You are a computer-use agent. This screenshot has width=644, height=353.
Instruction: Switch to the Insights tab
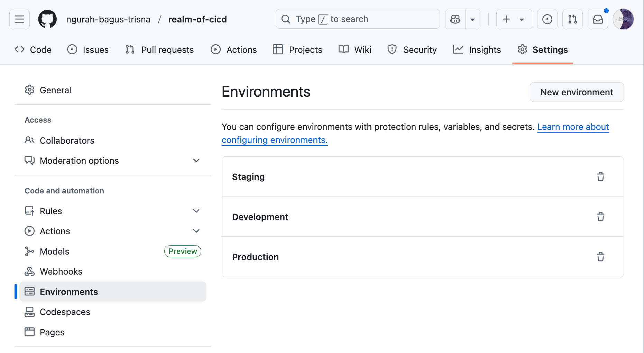click(477, 50)
